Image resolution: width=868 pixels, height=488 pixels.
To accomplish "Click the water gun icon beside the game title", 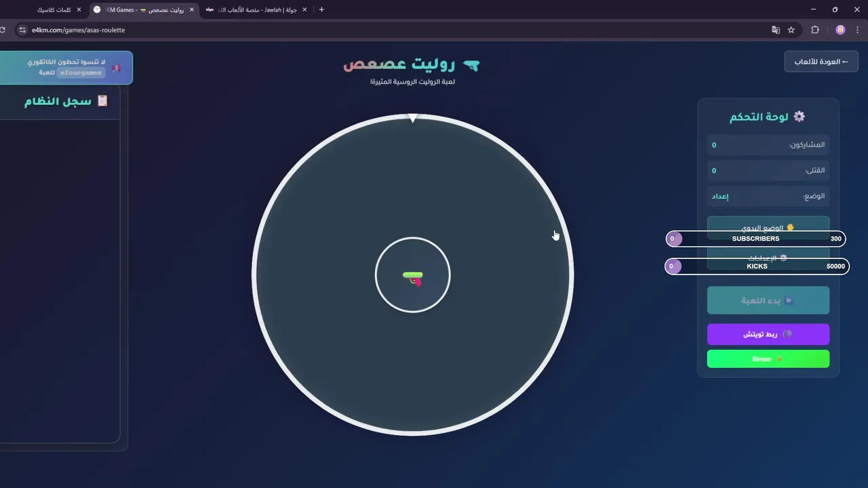I will point(471,65).
